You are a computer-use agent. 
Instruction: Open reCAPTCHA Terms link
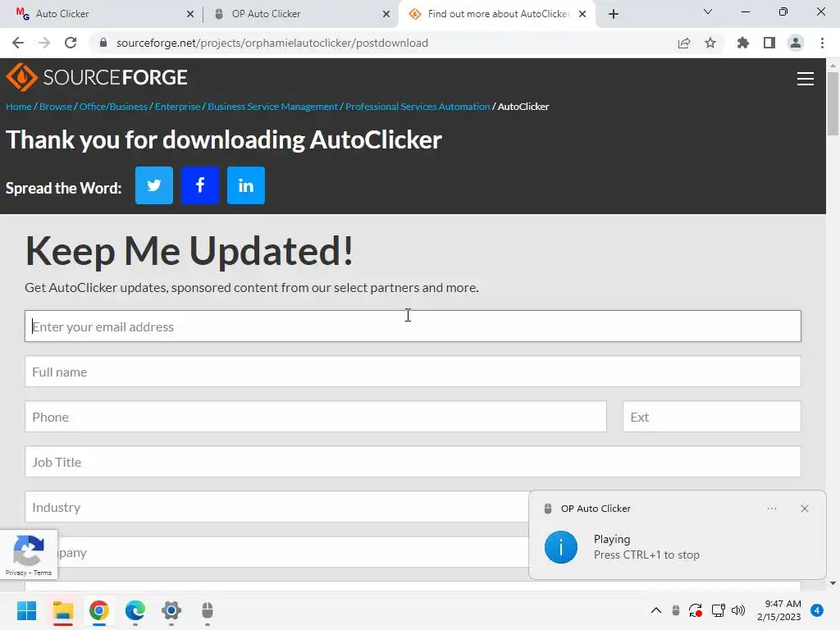43,573
